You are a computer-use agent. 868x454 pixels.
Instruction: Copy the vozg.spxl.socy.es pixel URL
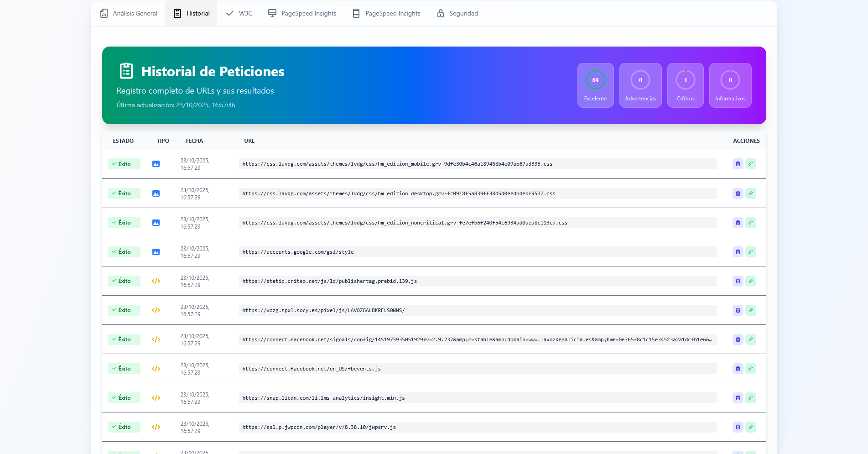(x=738, y=310)
